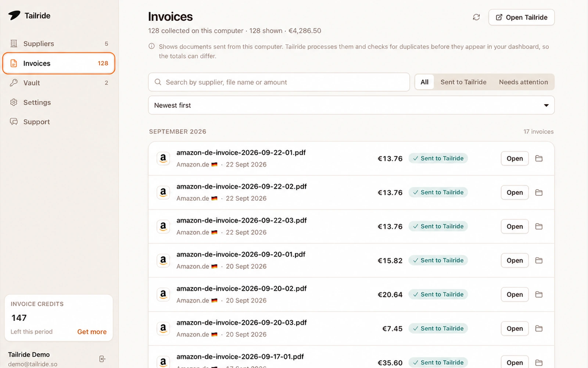This screenshot has height=368, width=588.
Task: Click the Open Tailride button
Action: coord(521,17)
